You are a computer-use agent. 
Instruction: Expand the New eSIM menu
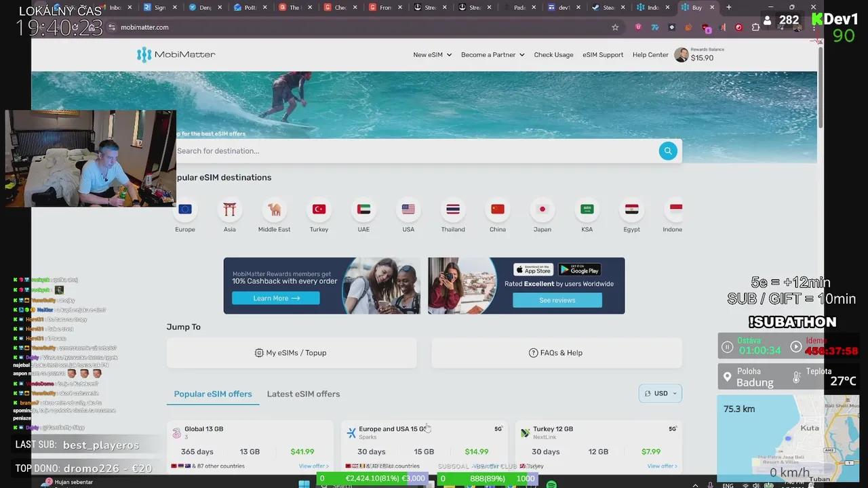point(432,55)
